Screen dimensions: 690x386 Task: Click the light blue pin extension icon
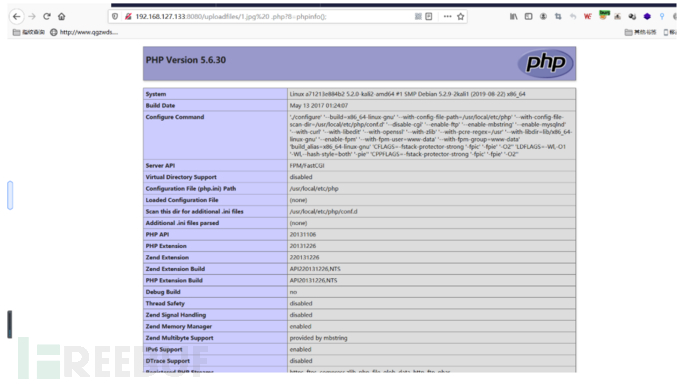662,17
